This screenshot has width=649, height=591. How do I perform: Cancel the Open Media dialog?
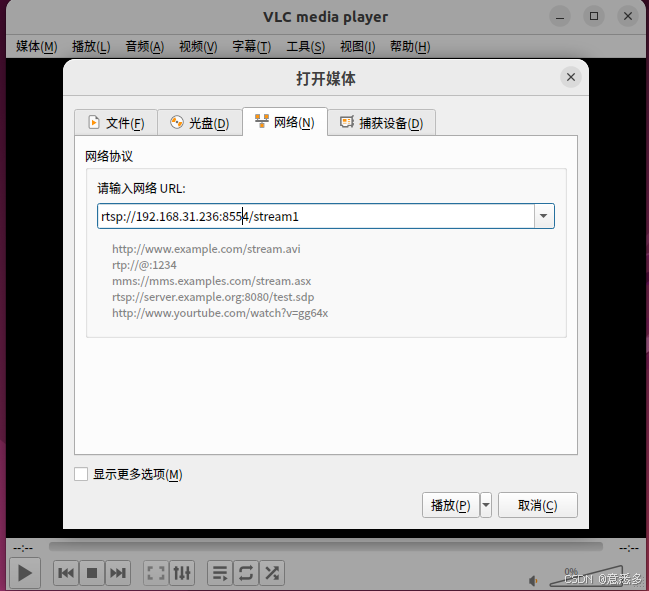[x=538, y=505]
